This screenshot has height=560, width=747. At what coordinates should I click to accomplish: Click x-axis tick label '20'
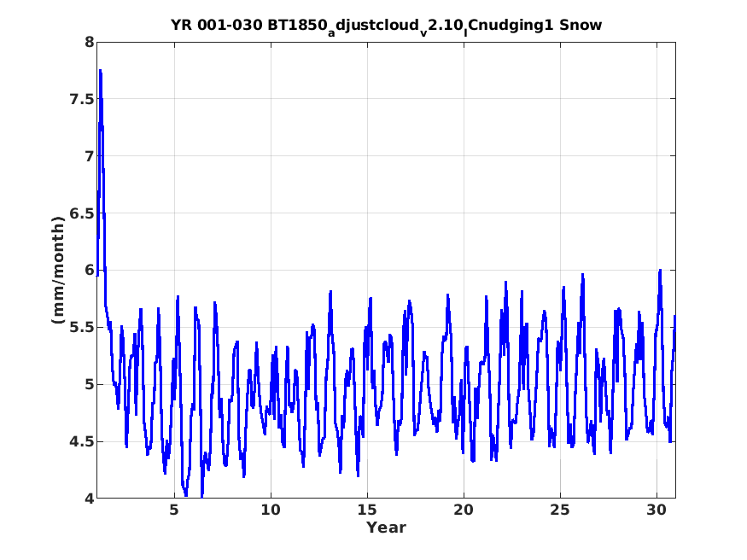click(464, 510)
